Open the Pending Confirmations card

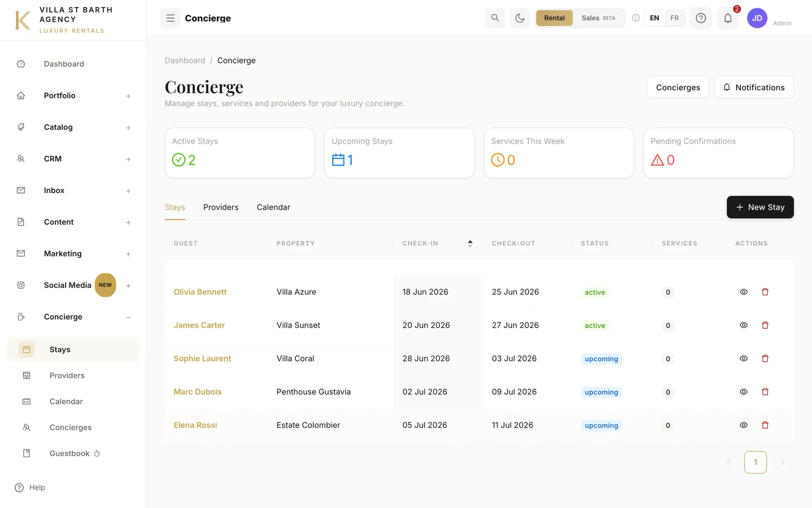(719, 153)
